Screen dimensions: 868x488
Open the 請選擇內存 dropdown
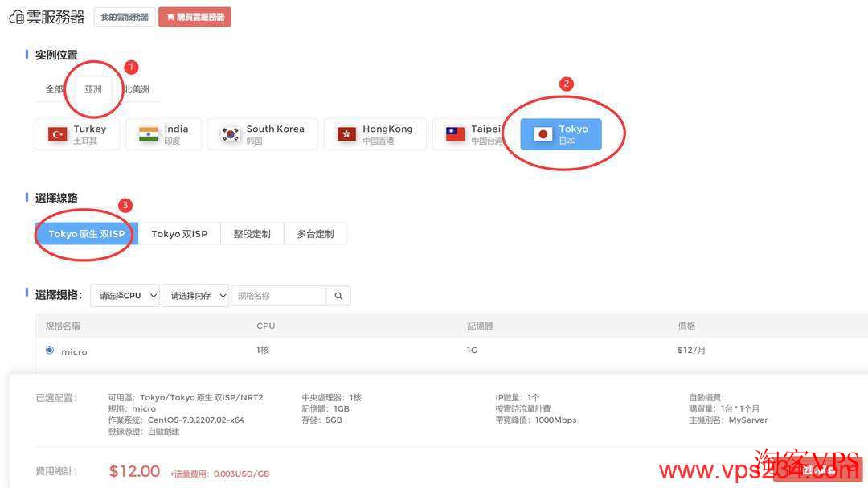(x=197, y=295)
